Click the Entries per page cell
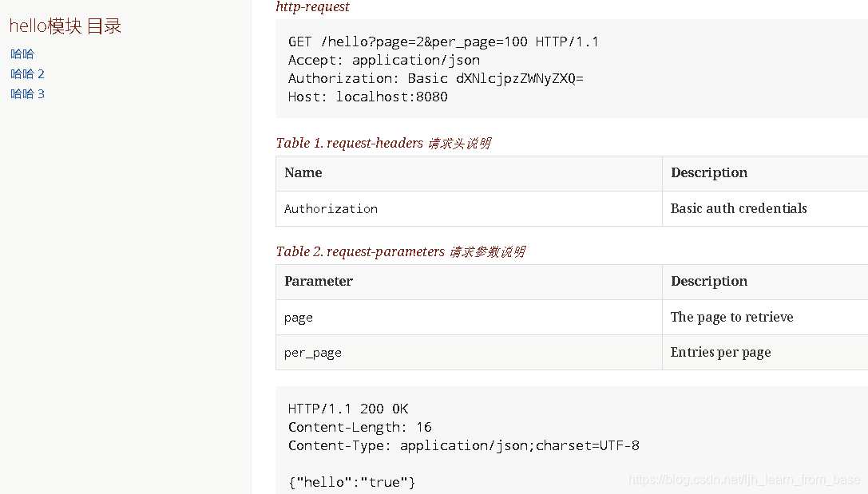This screenshot has height=494, width=868. [x=721, y=353]
